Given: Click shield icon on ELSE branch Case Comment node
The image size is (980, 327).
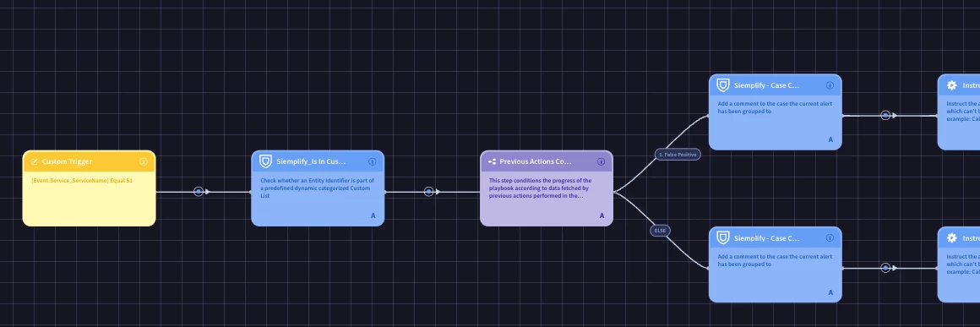Looking at the screenshot, I should coord(723,237).
